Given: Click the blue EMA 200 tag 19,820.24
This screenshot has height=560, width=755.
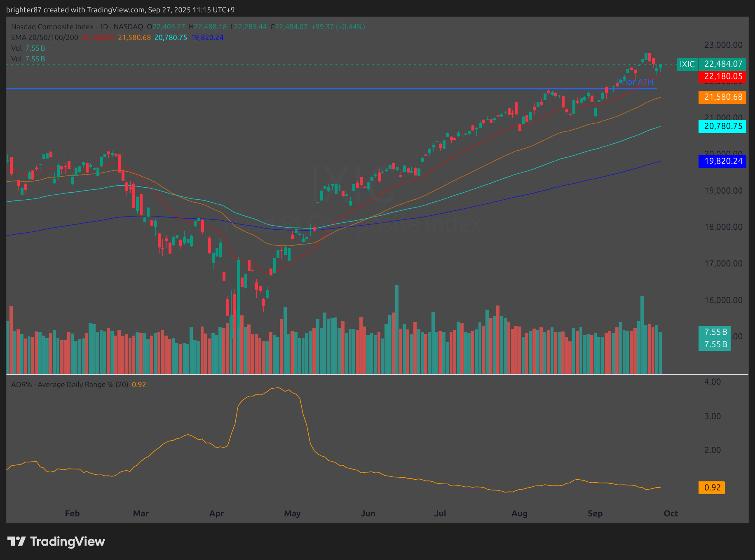Looking at the screenshot, I should 722,161.
